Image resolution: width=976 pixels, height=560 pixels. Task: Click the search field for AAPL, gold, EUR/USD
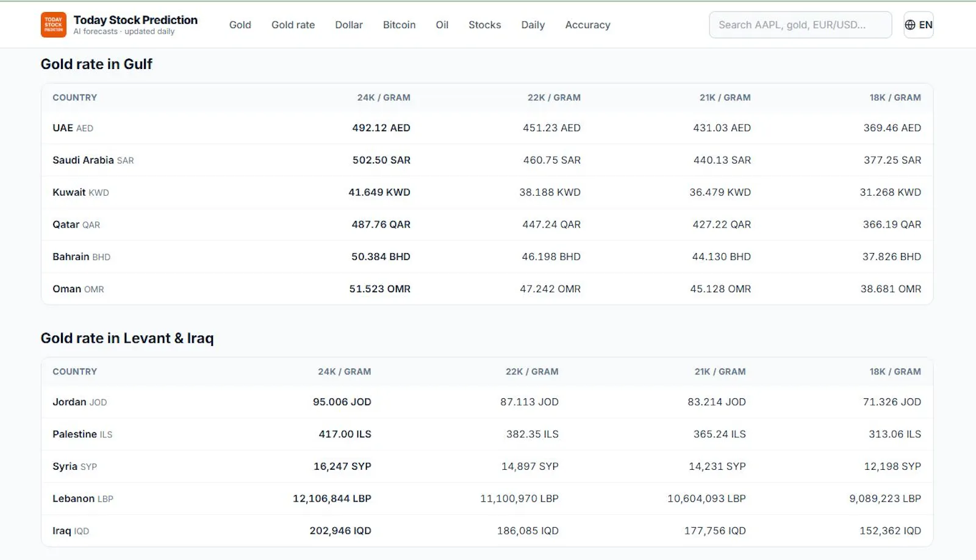800,25
